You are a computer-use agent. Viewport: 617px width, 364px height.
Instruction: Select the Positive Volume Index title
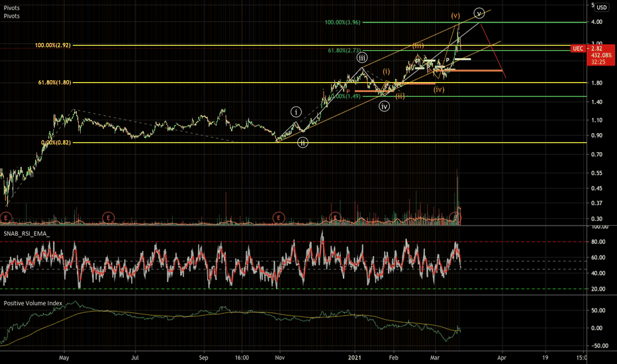tap(32, 303)
